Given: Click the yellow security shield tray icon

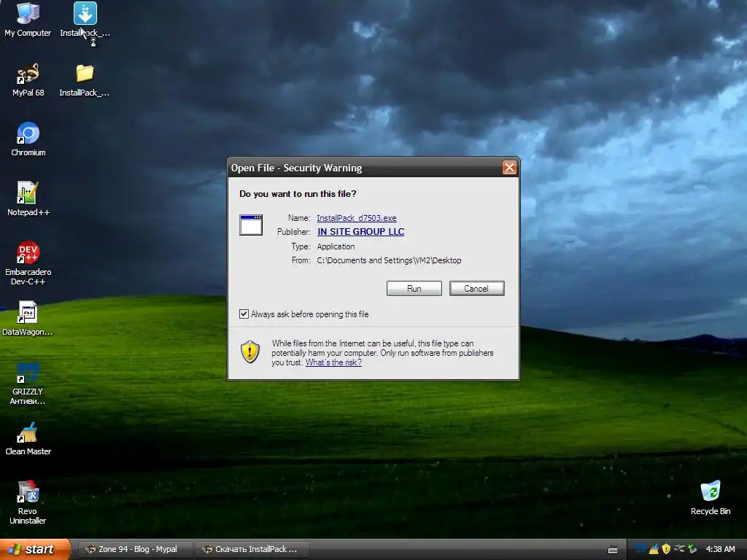Looking at the screenshot, I should point(666,549).
